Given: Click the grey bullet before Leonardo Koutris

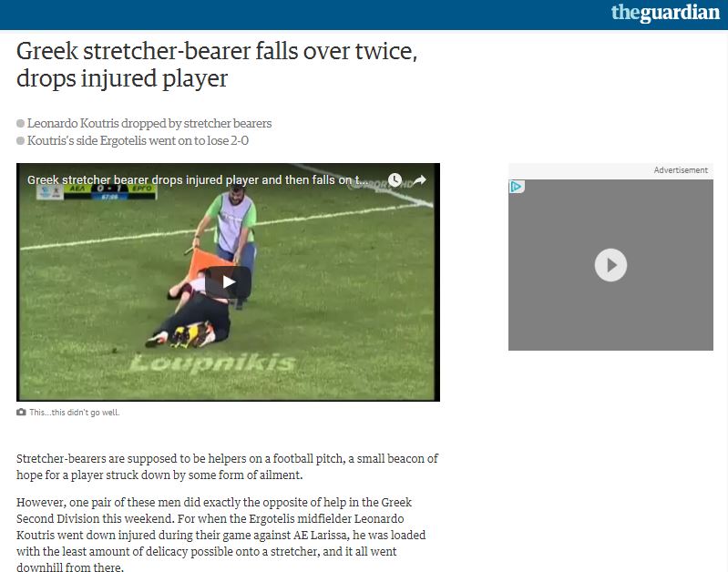Looking at the screenshot, I should point(20,124).
